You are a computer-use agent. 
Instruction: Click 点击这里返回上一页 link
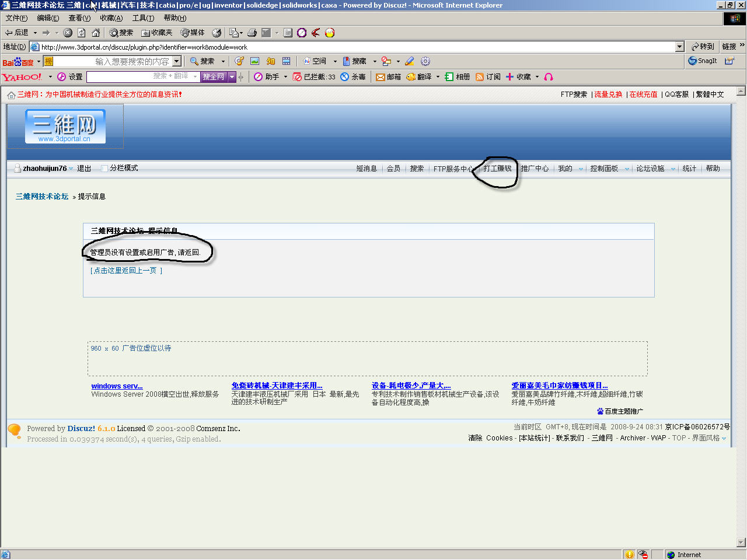(125, 271)
